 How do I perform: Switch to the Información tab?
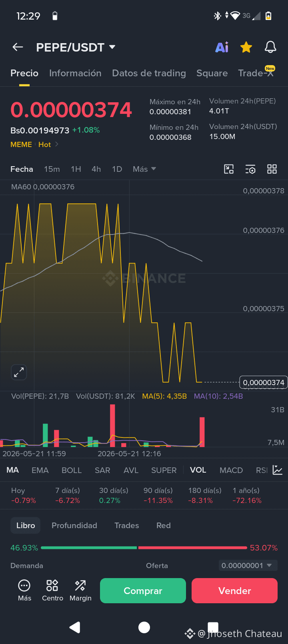click(75, 73)
